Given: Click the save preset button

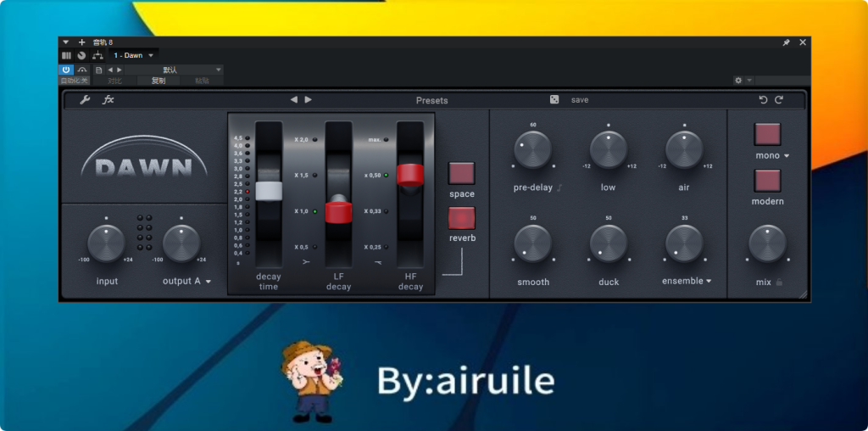Looking at the screenshot, I should (580, 100).
